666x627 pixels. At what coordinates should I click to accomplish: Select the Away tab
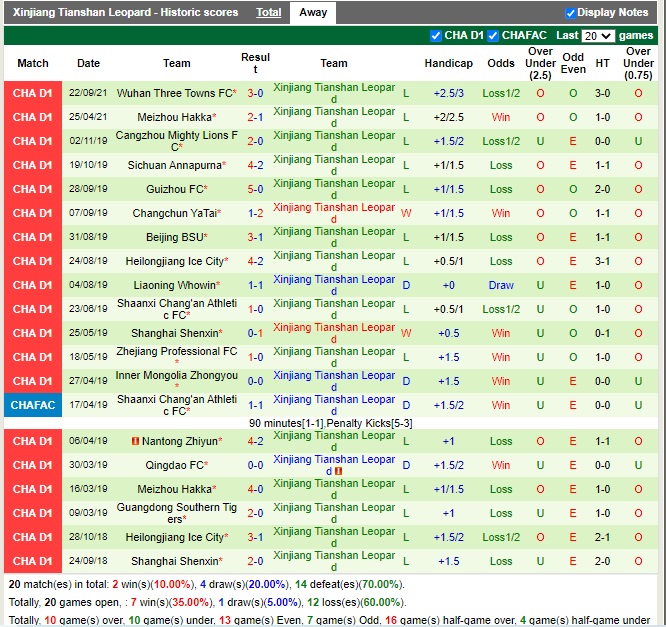click(x=313, y=13)
